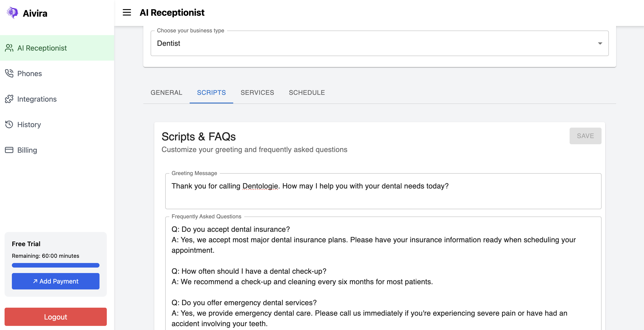Click the Aivira logo icon
Viewport: 644px width, 330px height.
point(12,13)
